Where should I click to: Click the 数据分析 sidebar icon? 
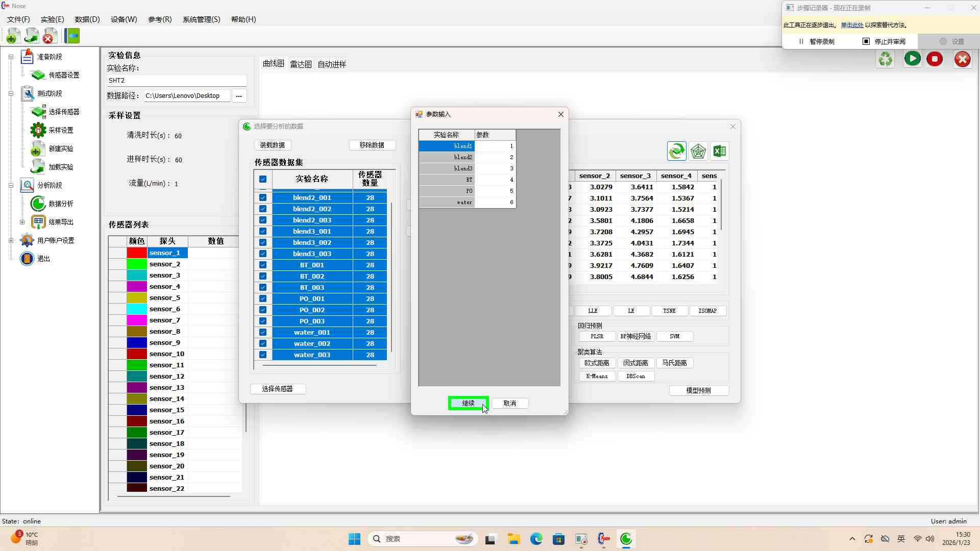[38, 204]
